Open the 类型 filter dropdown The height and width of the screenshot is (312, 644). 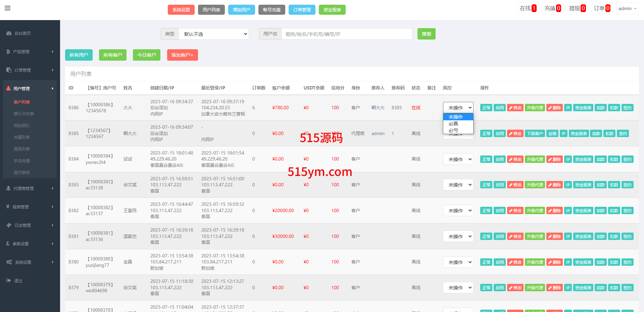click(x=214, y=34)
